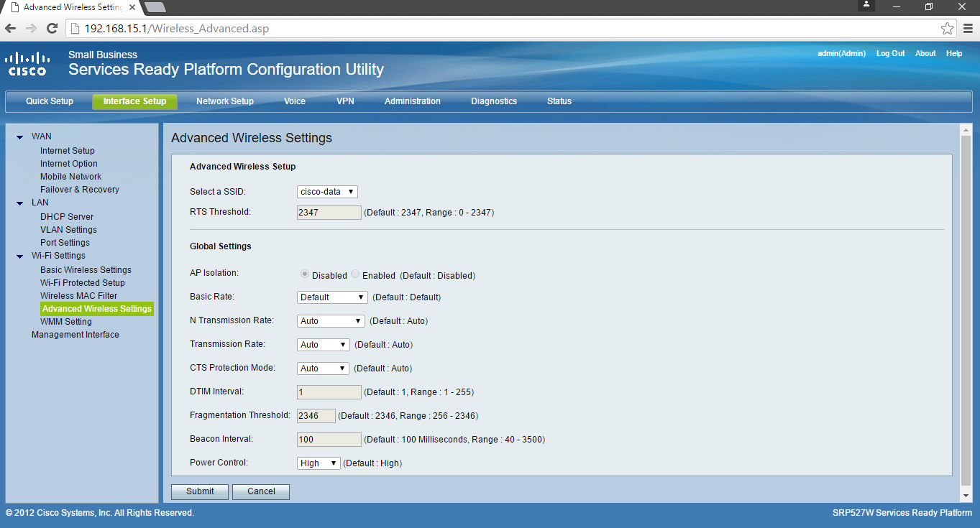Open the CTS Protection Mode dropdown
The image size is (980, 528).
click(x=323, y=369)
